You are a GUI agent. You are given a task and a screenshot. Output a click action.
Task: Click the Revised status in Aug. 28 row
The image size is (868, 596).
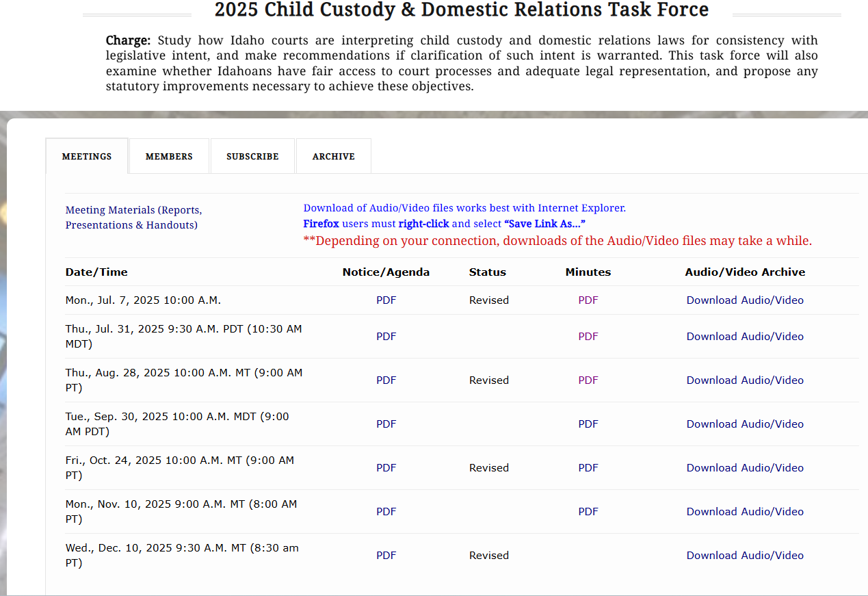[489, 380]
